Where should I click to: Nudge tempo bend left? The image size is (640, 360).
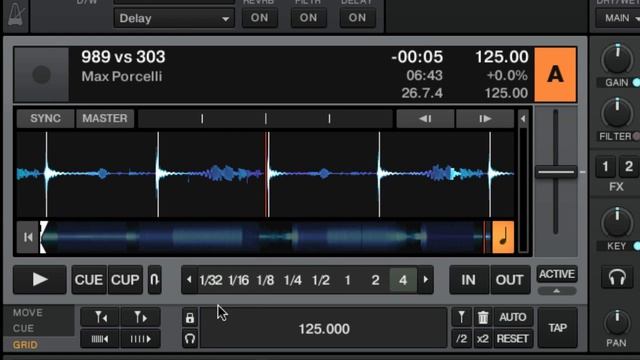[425, 119]
